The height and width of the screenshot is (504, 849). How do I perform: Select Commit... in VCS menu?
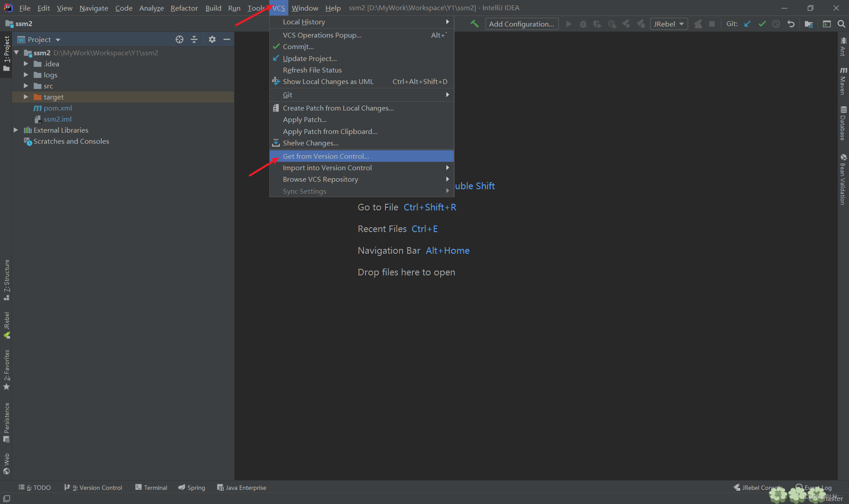(362, 46)
